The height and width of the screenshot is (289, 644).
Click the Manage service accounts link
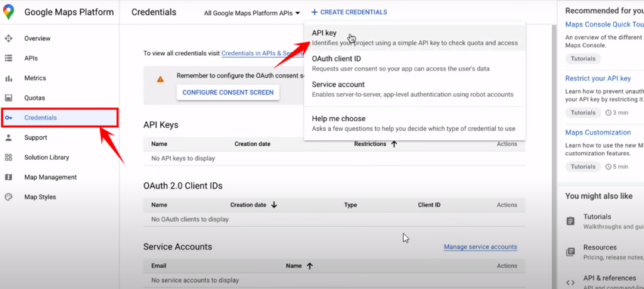click(x=480, y=247)
